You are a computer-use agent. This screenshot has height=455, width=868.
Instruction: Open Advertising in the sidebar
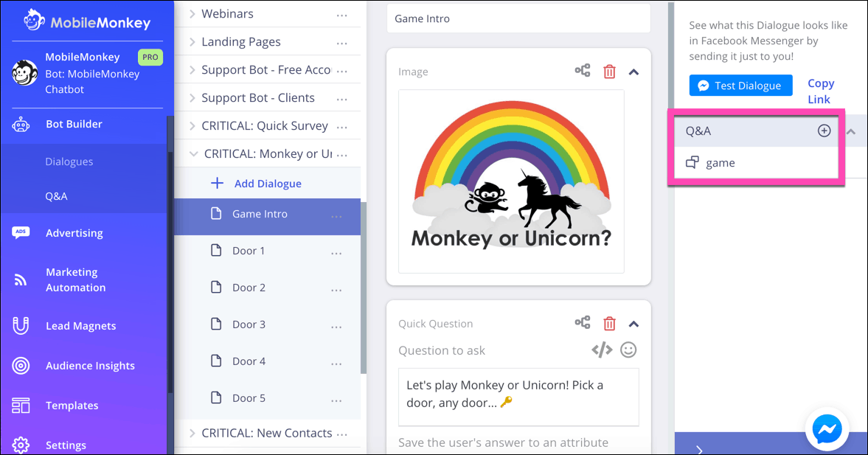coord(74,233)
